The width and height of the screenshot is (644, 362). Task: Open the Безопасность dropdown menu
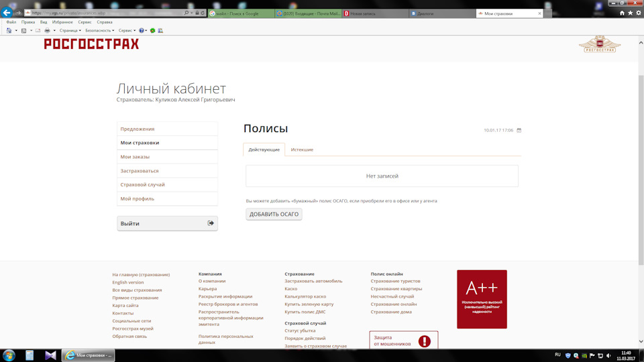(100, 30)
